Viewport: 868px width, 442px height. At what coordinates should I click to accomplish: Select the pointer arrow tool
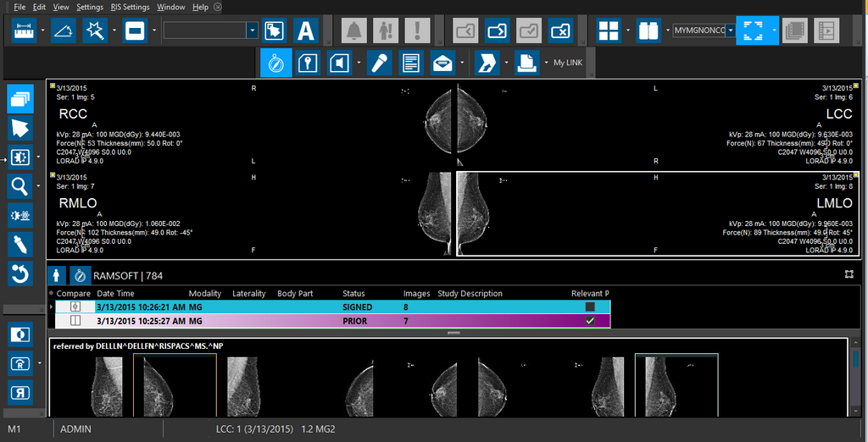pyautogui.click(x=20, y=128)
